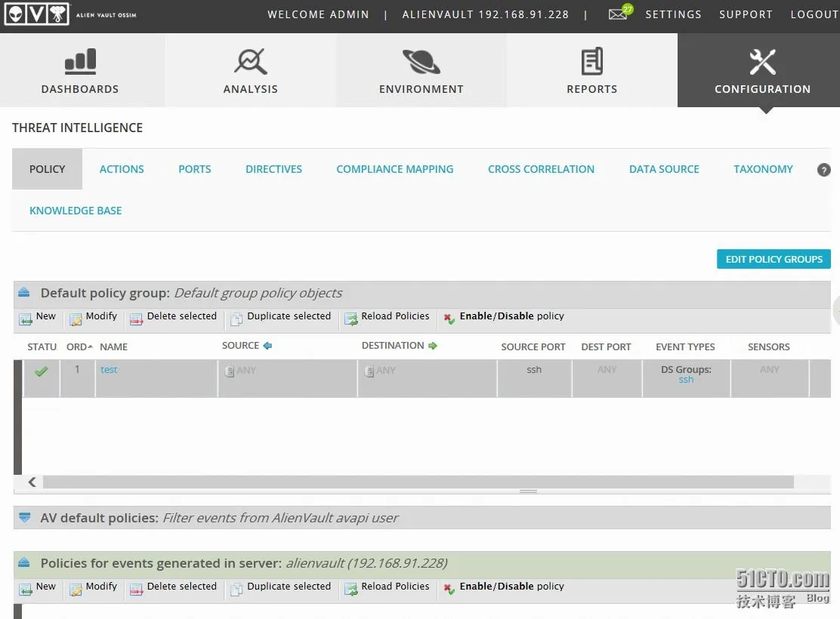Click the NAME column header
Image resolution: width=840 pixels, height=619 pixels.
(x=113, y=347)
